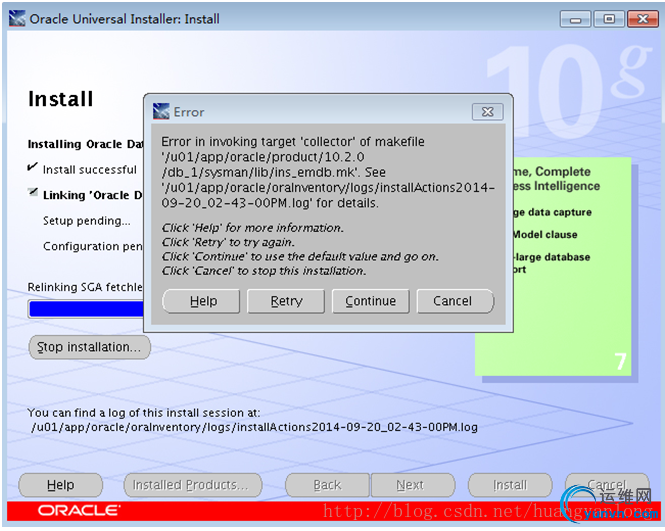Click the green slide's 'Model clause' text
The width and height of the screenshot is (665, 531).
point(545,235)
